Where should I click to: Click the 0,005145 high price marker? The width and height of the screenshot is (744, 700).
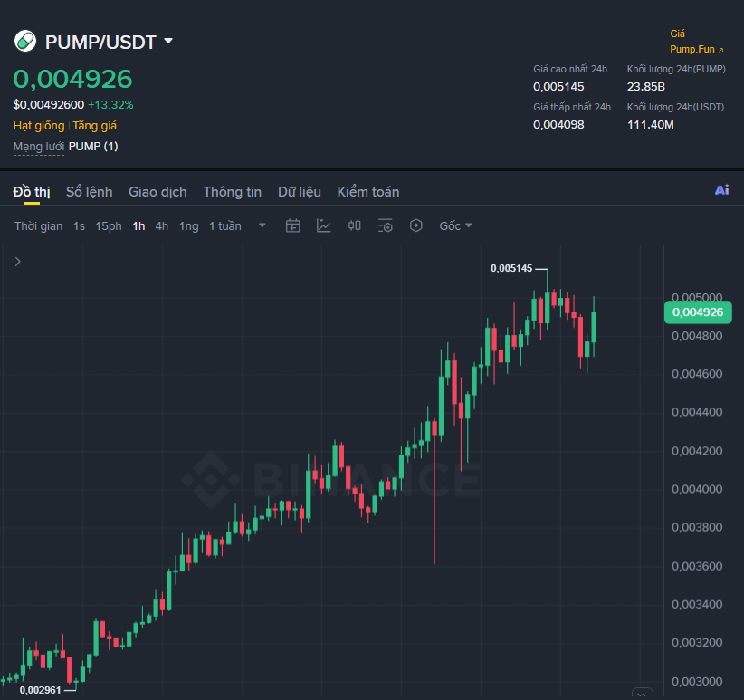click(511, 269)
